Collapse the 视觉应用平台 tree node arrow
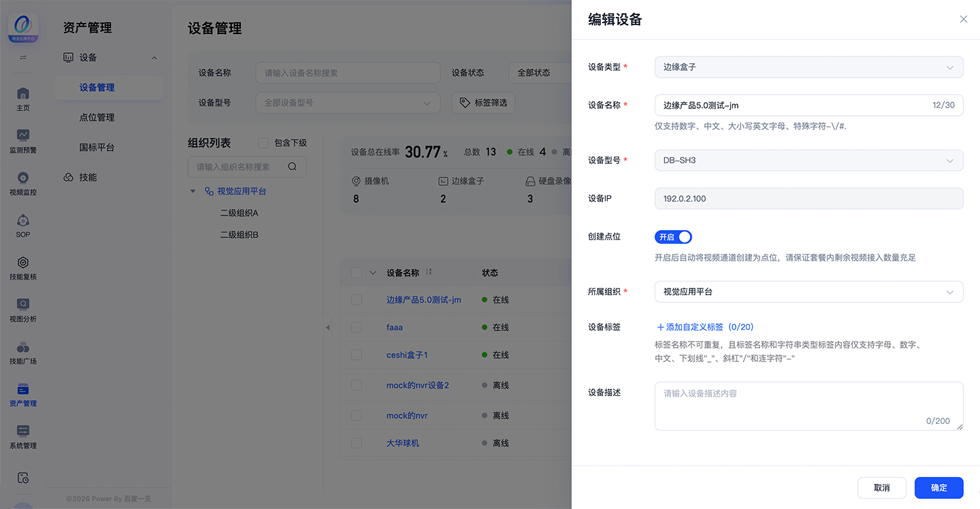Image resolution: width=980 pixels, height=509 pixels. click(193, 191)
